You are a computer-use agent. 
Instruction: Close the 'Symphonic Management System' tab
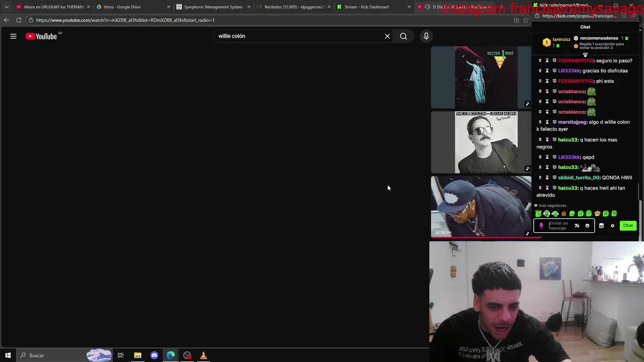[x=249, y=7]
